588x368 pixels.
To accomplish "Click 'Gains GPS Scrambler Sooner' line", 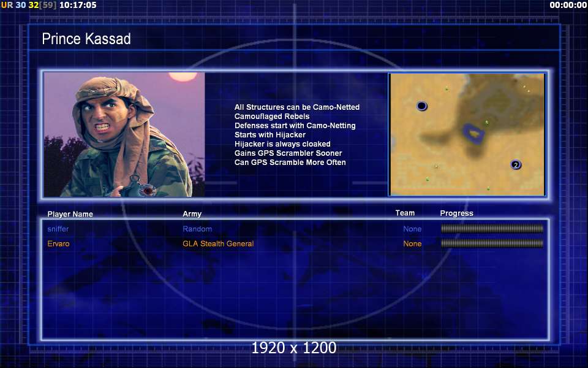I will coord(288,153).
